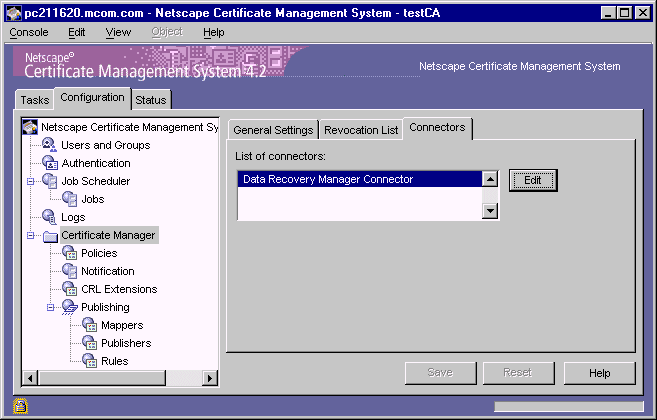Click the Edit connector button
The height and width of the screenshot is (420, 657).
tap(533, 180)
